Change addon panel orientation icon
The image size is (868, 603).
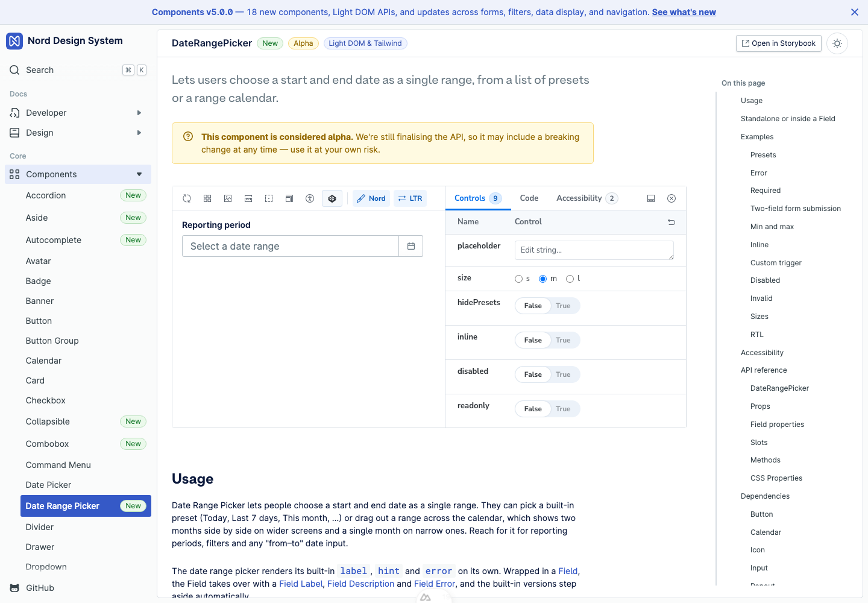651,198
